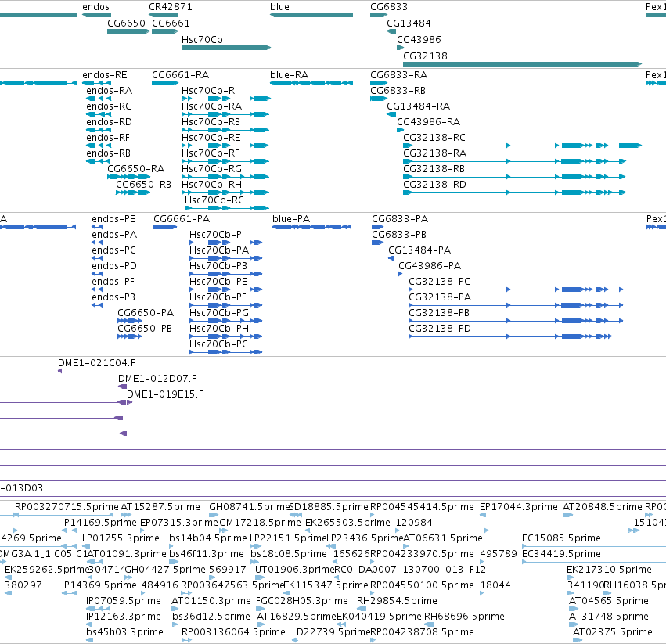Click EST bs45h03.3prime
666x644 pixels.
124,632
